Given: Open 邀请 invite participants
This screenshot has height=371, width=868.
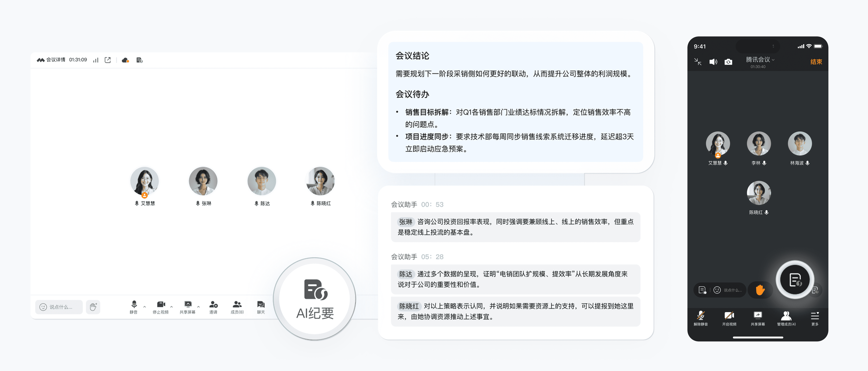Looking at the screenshot, I should click(213, 307).
